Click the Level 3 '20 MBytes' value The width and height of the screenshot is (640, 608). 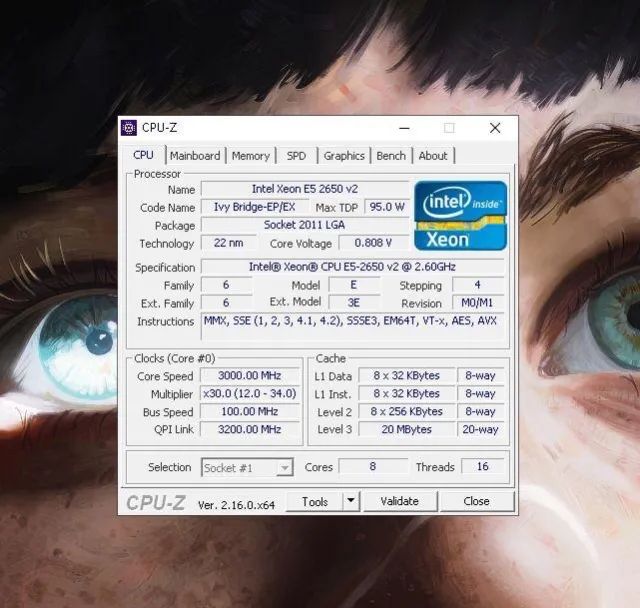pos(407,429)
